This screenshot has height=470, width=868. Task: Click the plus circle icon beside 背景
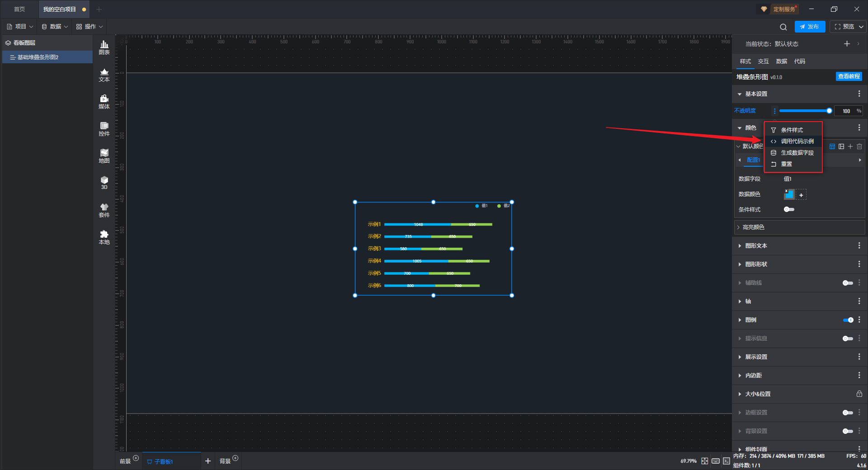[235, 458]
